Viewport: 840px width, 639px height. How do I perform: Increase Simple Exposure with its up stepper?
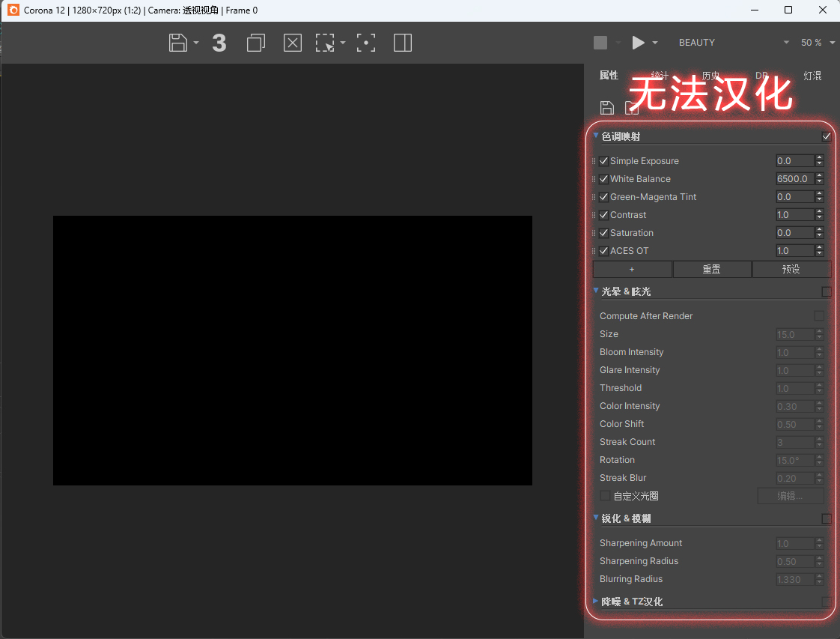pyautogui.click(x=821, y=157)
